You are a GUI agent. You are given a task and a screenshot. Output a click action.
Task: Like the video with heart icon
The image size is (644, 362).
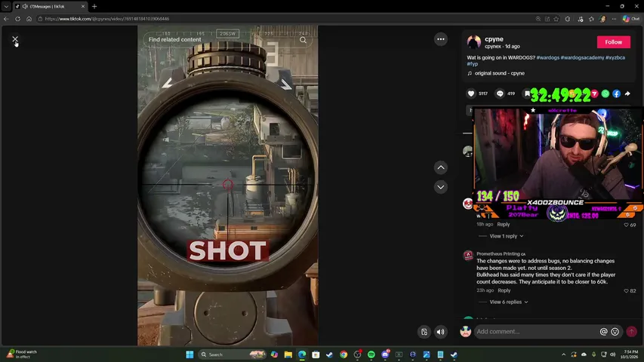pyautogui.click(x=471, y=94)
